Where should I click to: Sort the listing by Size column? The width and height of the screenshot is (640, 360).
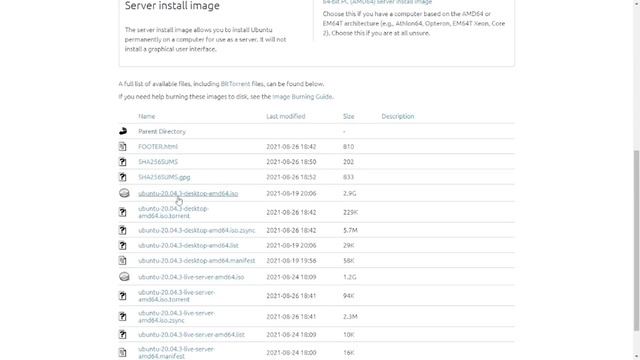tap(349, 116)
